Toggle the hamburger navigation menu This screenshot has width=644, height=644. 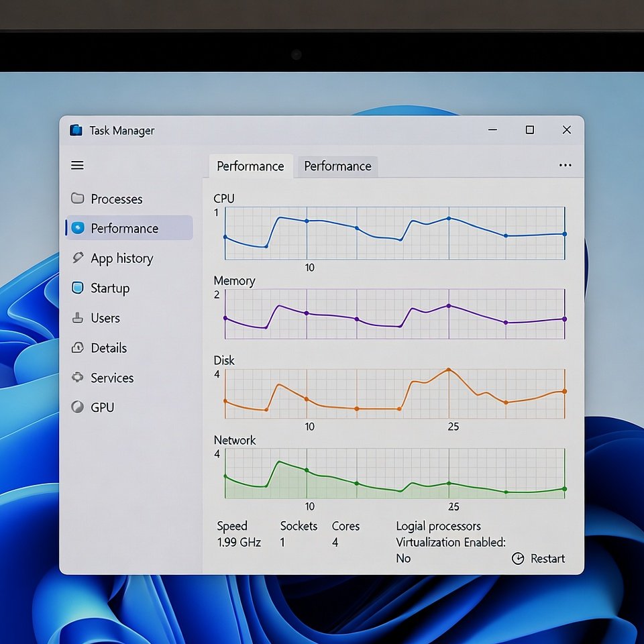click(77, 165)
